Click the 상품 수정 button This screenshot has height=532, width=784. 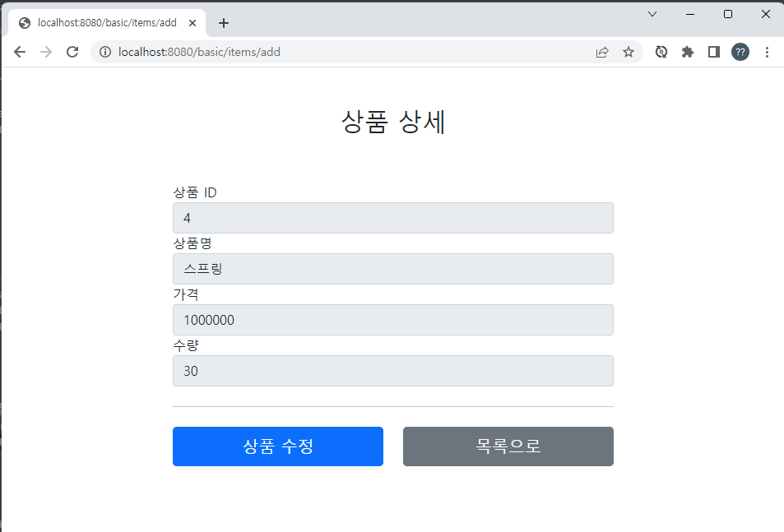point(278,446)
